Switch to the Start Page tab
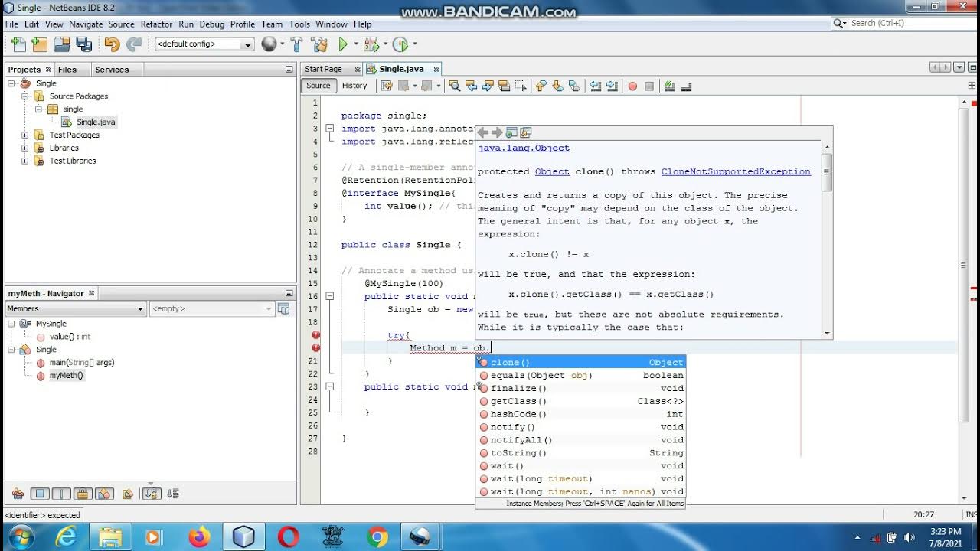980x551 pixels. [x=323, y=69]
